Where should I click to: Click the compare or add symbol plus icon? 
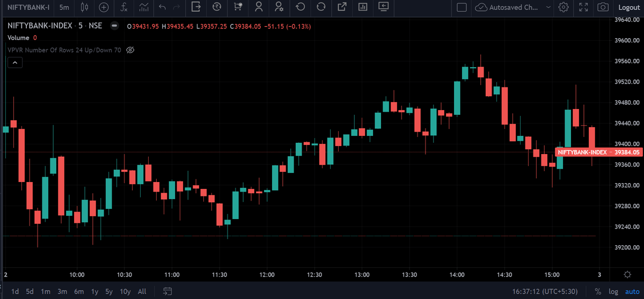coord(104,8)
